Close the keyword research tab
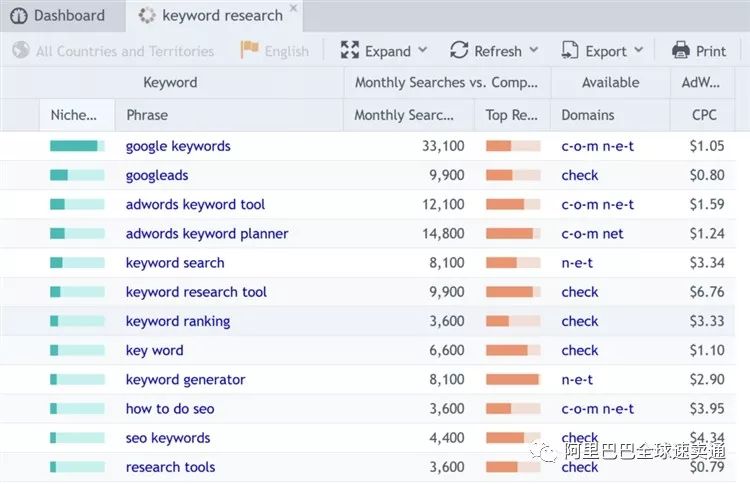This screenshot has width=750, height=484. [293, 10]
